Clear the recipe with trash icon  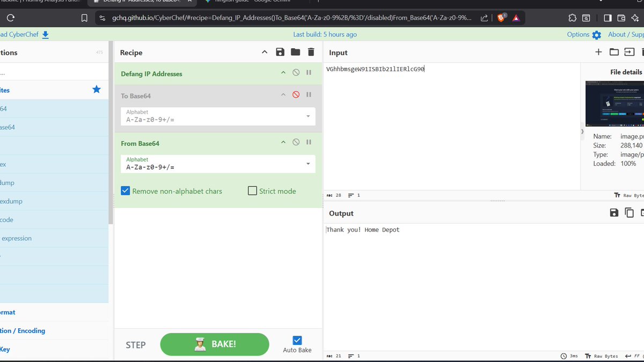click(311, 52)
